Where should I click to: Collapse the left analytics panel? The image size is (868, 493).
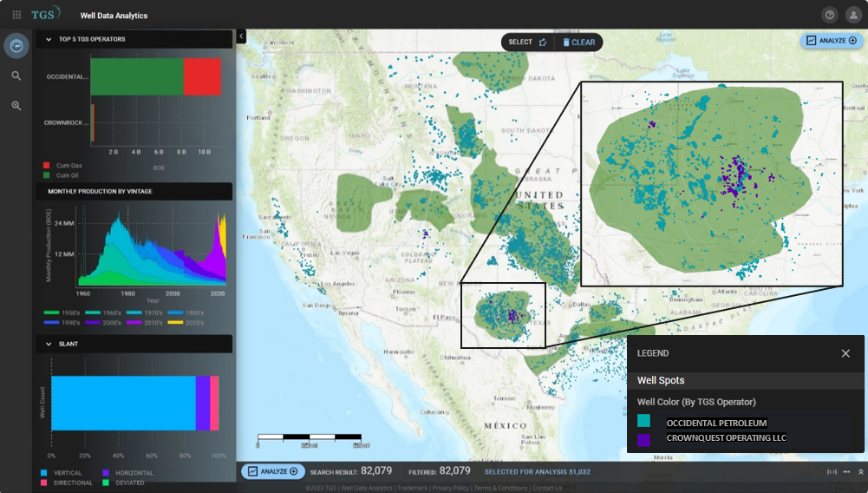(x=241, y=36)
